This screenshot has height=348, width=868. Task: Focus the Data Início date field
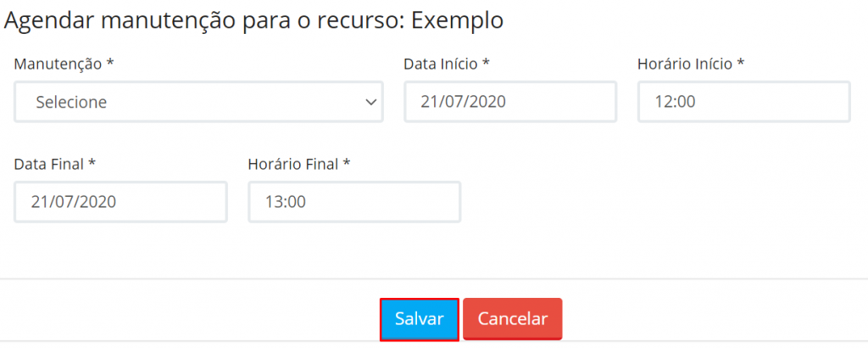coord(510,102)
